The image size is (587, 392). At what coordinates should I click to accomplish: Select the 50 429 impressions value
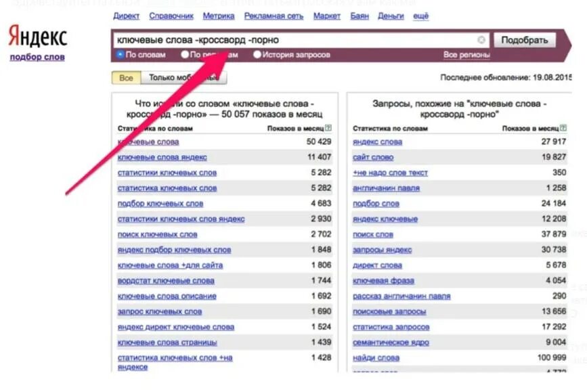point(319,141)
